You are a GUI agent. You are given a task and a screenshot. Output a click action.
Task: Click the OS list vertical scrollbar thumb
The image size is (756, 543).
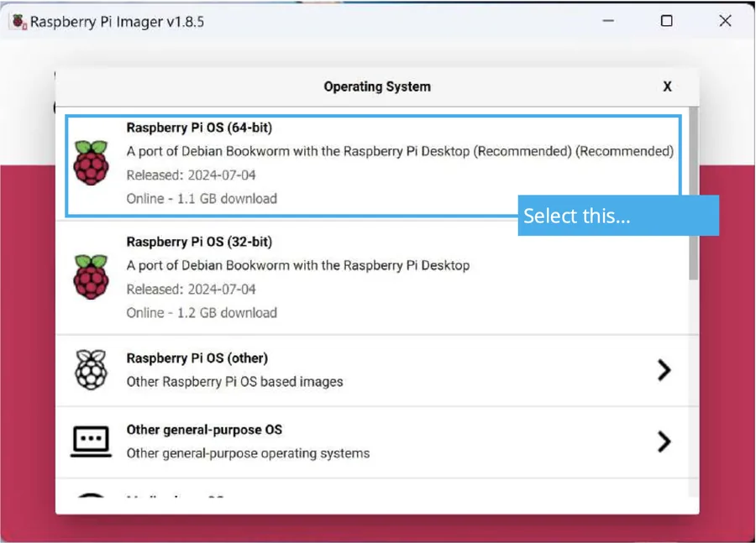(x=693, y=193)
